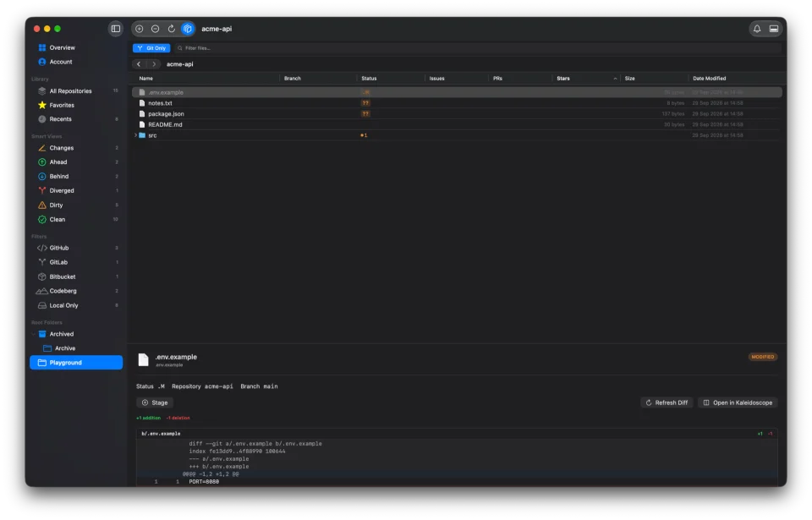Select the Changes smart view
This screenshot has height=520, width=812.
click(75, 148)
